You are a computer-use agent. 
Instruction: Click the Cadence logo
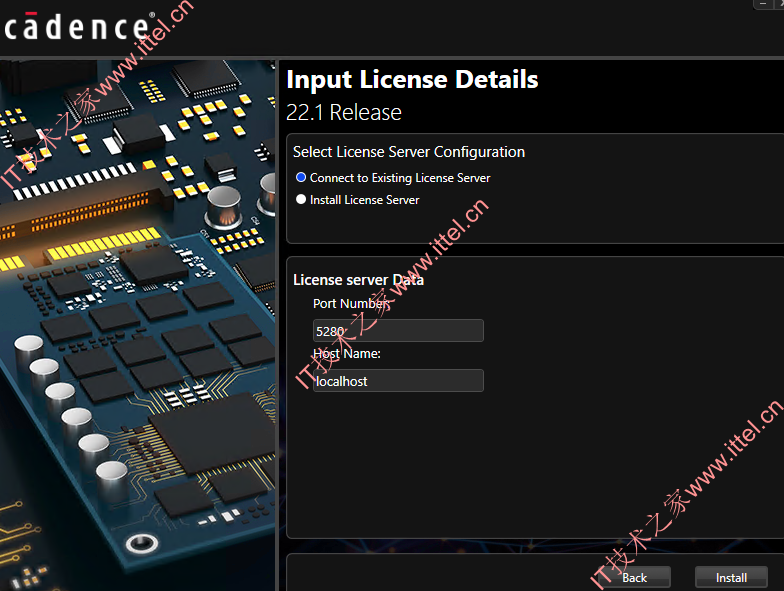click(79, 26)
